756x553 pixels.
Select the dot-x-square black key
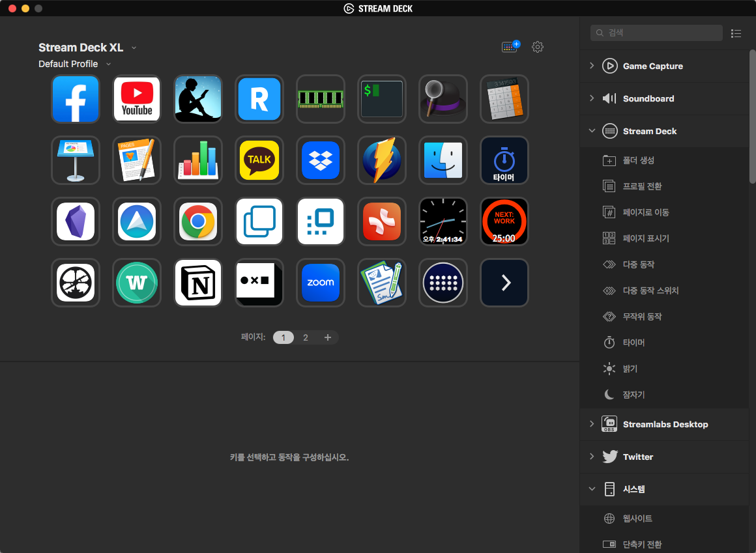[259, 283]
